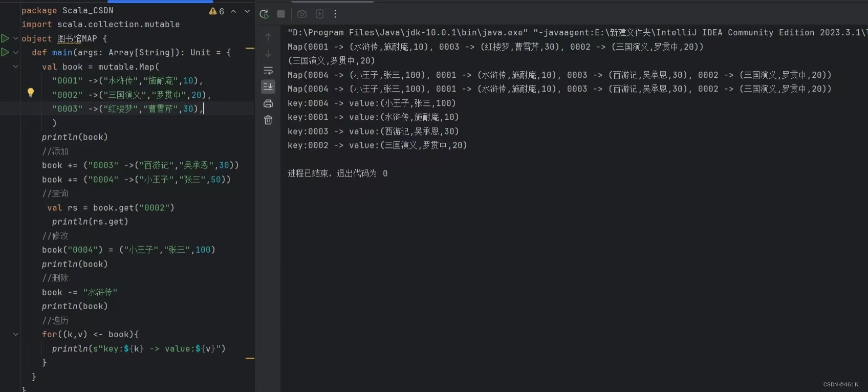Click the book += "0003" 西游记 line

140,165
